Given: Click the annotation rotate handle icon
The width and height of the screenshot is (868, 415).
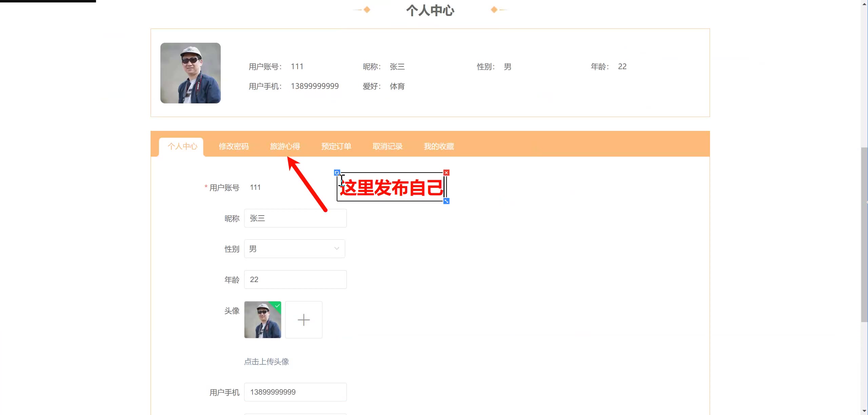Looking at the screenshot, I should (337, 173).
